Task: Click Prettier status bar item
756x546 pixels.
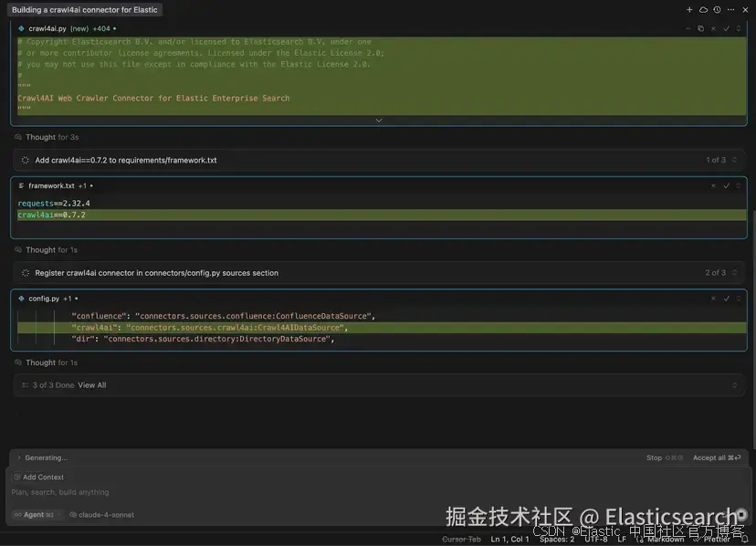Action: pyautogui.click(x=712, y=539)
